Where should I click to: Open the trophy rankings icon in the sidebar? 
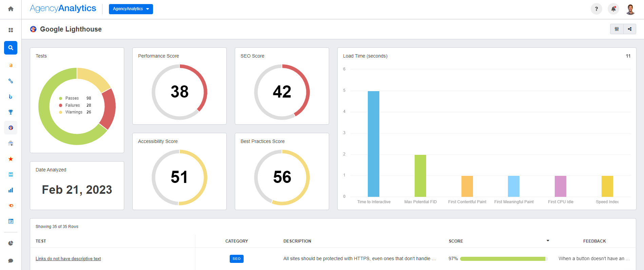(11, 112)
